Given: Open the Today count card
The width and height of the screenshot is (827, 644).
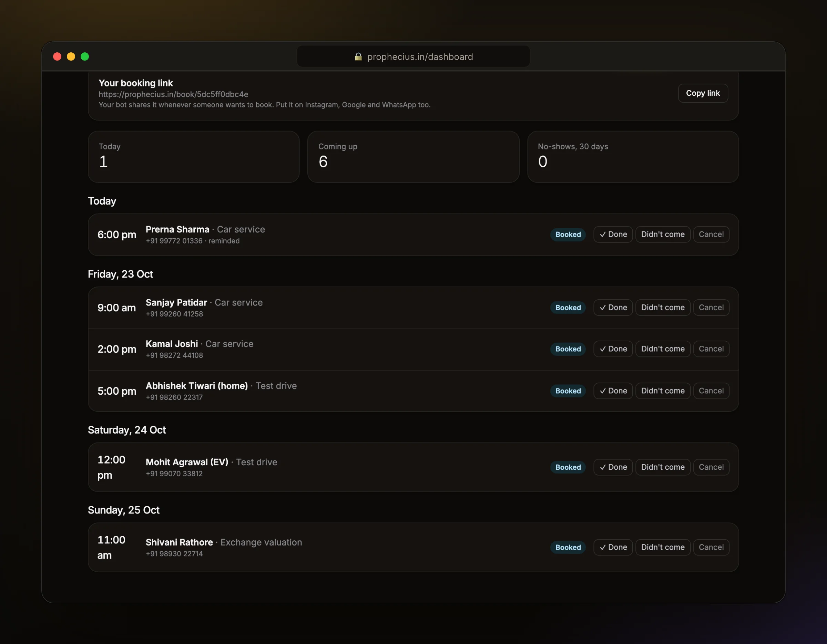Looking at the screenshot, I should (x=194, y=157).
